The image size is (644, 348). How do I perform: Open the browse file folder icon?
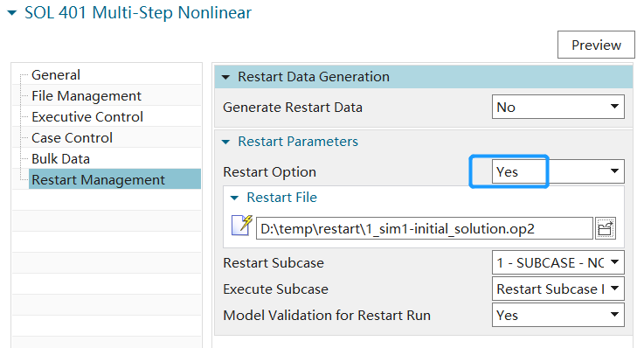coord(606,228)
